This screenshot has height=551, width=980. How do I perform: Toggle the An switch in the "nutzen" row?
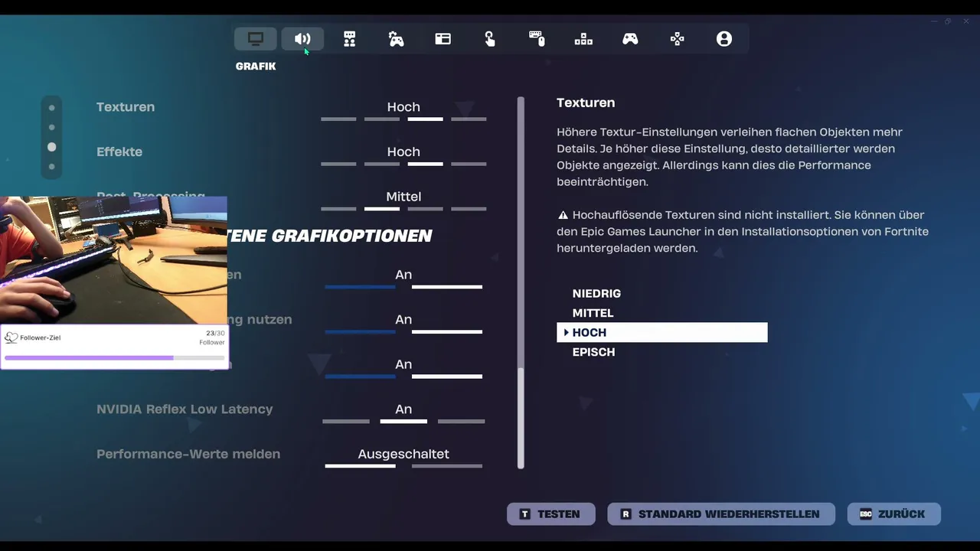click(x=403, y=324)
